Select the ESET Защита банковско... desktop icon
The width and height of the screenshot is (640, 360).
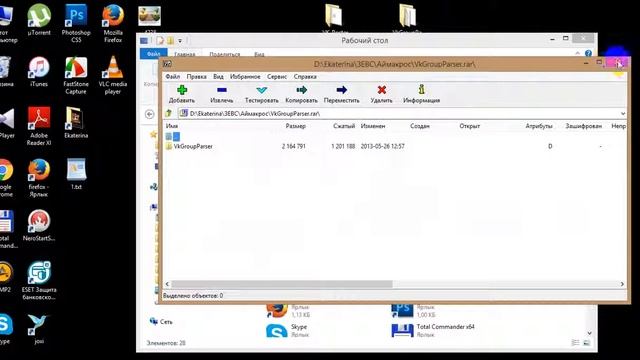39,281
